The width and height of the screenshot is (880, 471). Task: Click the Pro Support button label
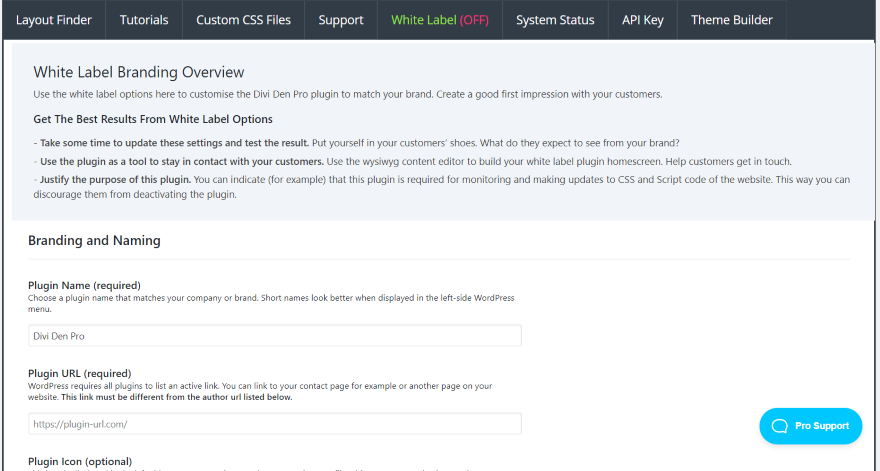[x=822, y=426]
